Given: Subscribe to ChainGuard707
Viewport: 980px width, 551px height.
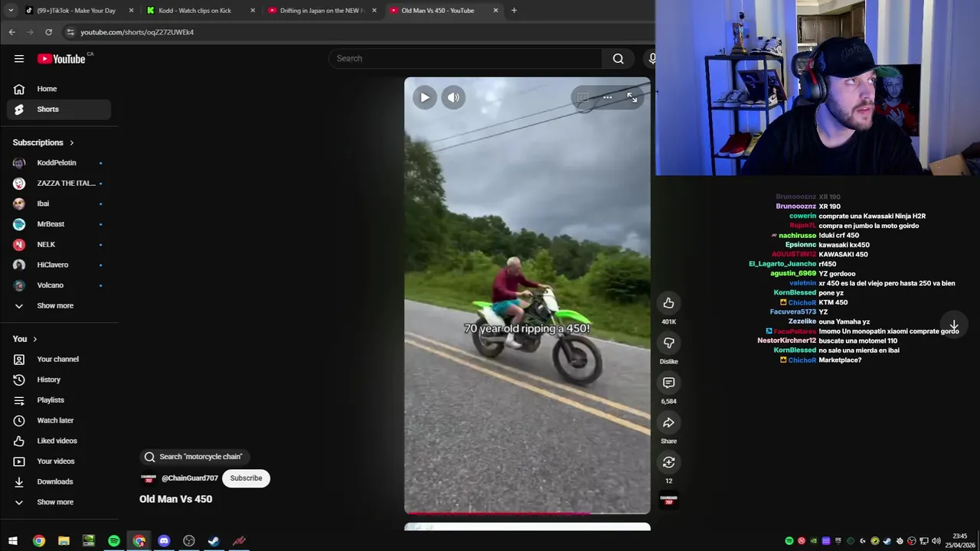Looking at the screenshot, I should point(246,478).
